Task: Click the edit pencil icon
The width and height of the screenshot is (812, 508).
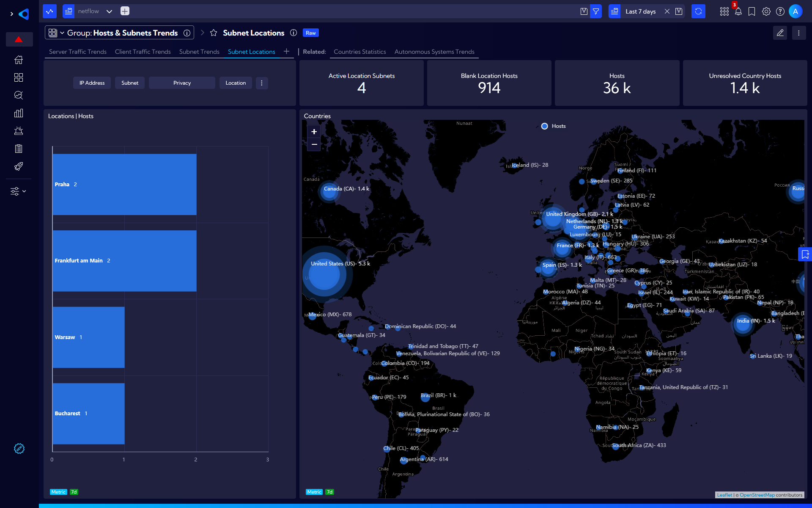Action: pos(780,33)
